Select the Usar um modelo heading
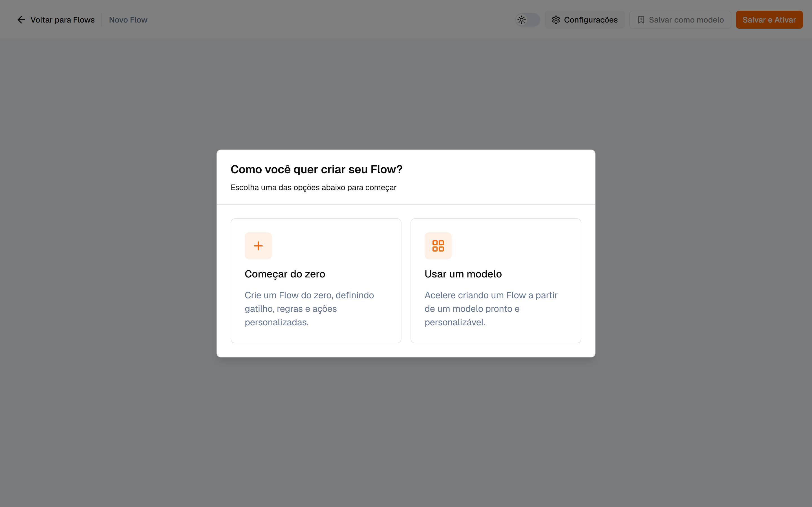The image size is (812, 507). [463, 274]
